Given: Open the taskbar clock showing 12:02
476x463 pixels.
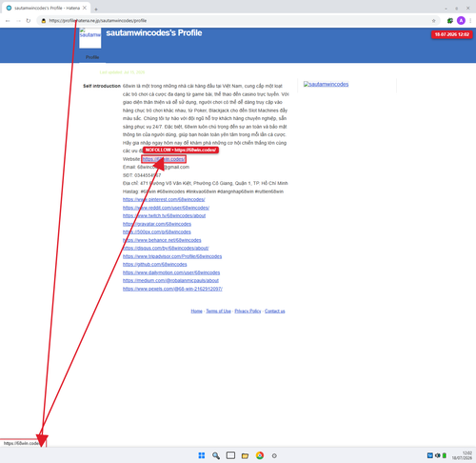Looking at the screenshot, I should coord(462,455).
